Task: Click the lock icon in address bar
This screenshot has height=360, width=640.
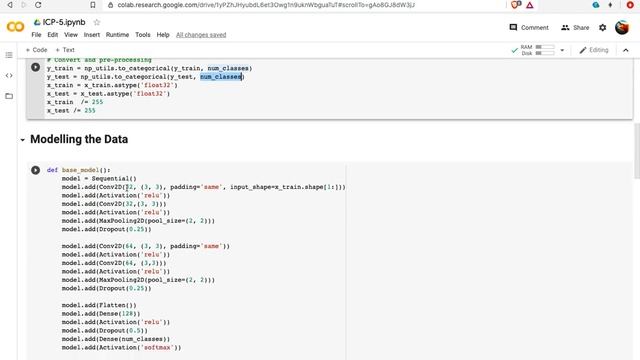Action: pos(110,5)
